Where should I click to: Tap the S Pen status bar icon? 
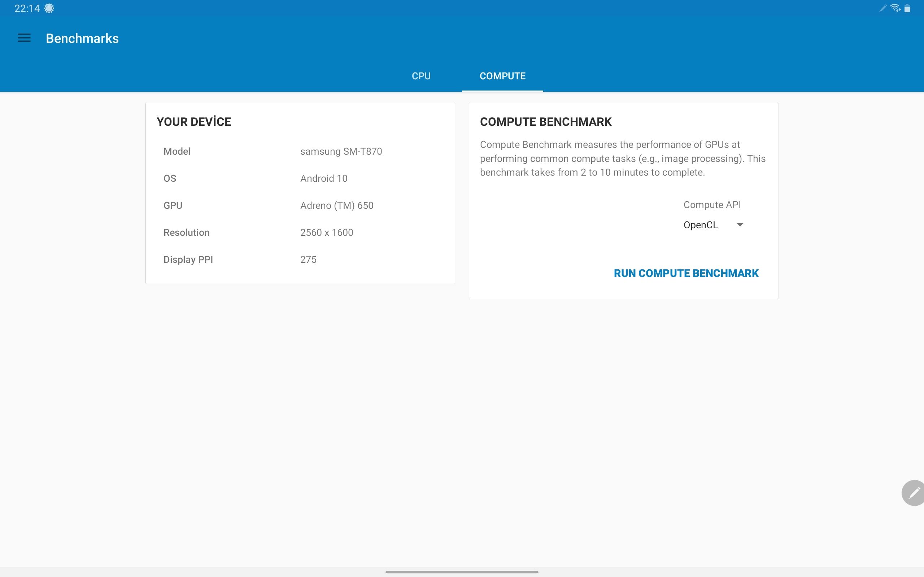[x=883, y=8]
